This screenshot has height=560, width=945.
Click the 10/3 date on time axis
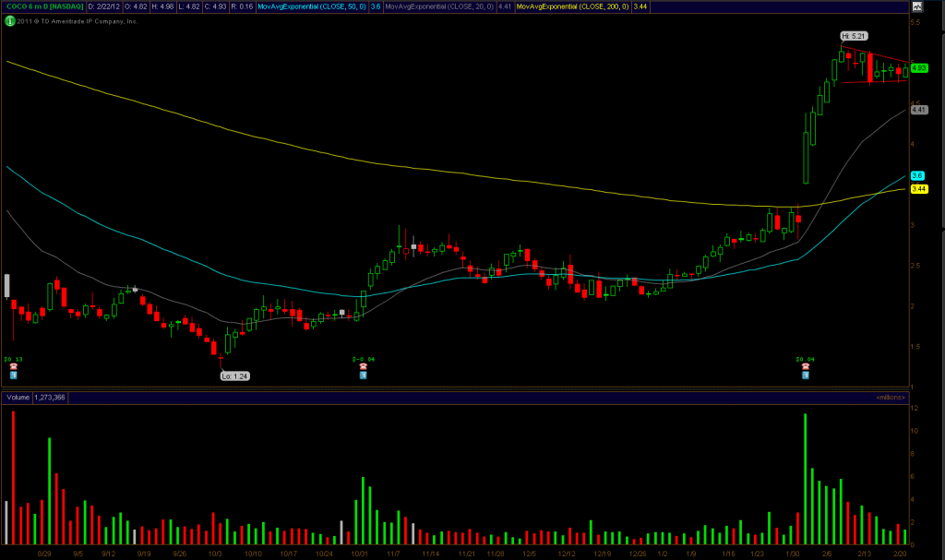[x=214, y=554]
